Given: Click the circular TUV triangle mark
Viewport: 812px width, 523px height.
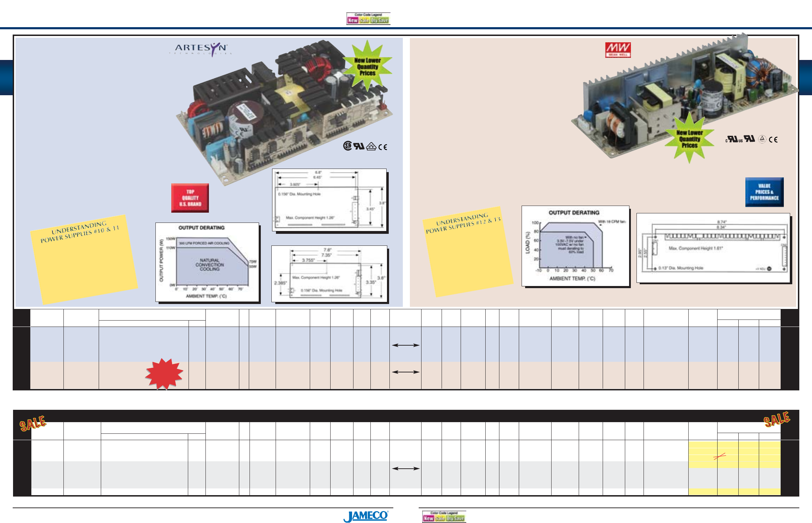Looking at the screenshot, I should pos(762,139).
